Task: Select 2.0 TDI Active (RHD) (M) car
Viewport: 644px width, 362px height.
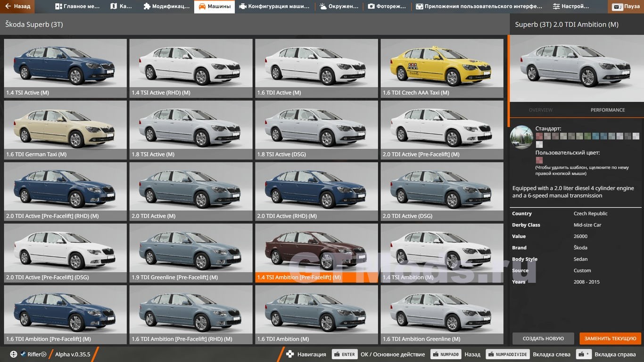Action: [316, 191]
